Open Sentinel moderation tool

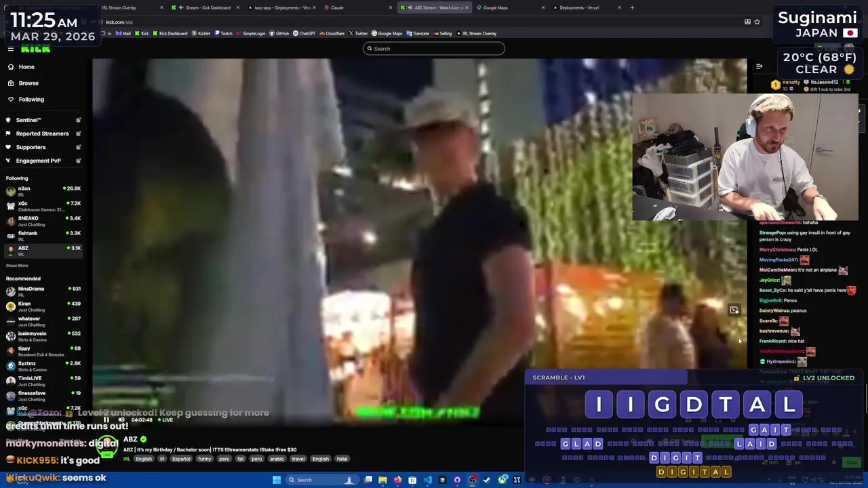tap(28, 120)
